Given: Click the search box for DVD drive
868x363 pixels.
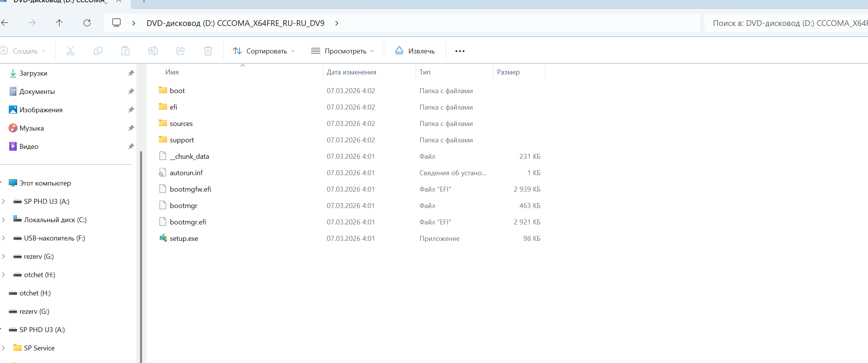Looking at the screenshot, I should 786,23.
